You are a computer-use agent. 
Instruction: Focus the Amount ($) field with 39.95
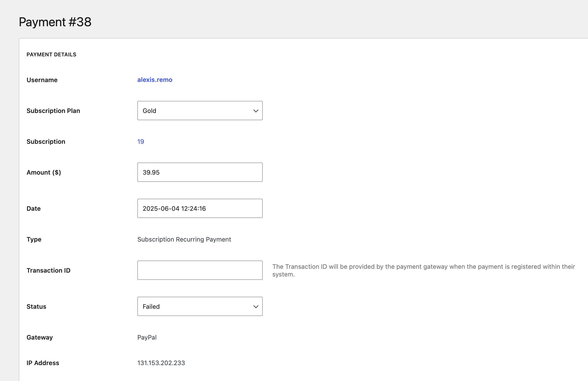[x=200, y=172]
